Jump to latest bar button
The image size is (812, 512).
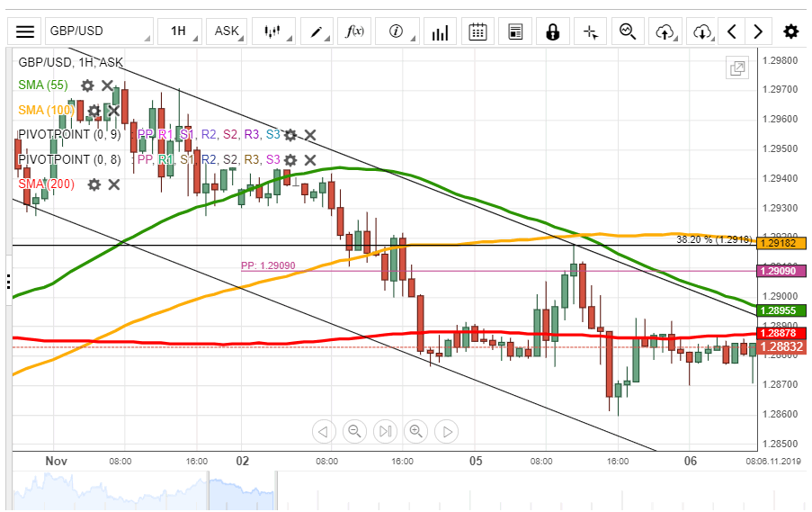[x=385, y=431]
